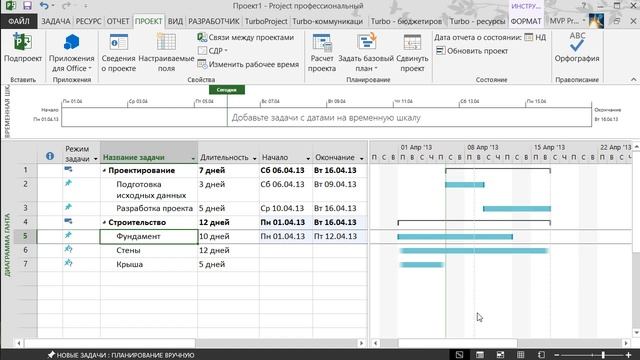Open the TurboProject tab
640x360 pixels.
(x=266, y=21)
